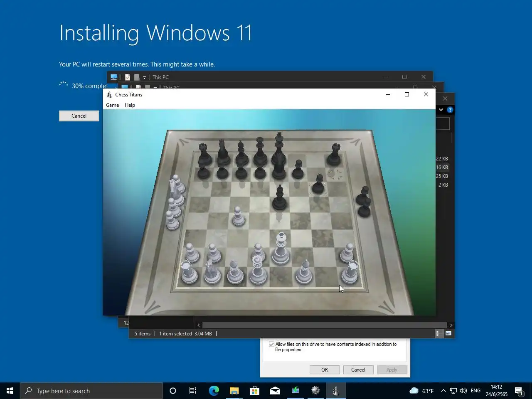The height and width of the screenshot is (399, 532).
Task: Select white bishop next to the white knight
Action: [x=235, y=272]
